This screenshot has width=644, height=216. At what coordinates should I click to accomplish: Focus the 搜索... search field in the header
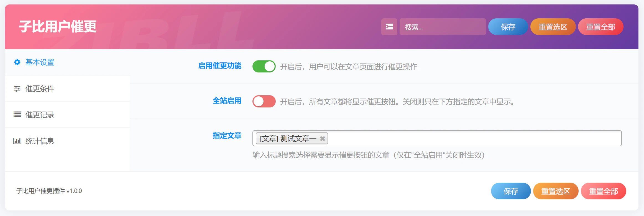443,27
